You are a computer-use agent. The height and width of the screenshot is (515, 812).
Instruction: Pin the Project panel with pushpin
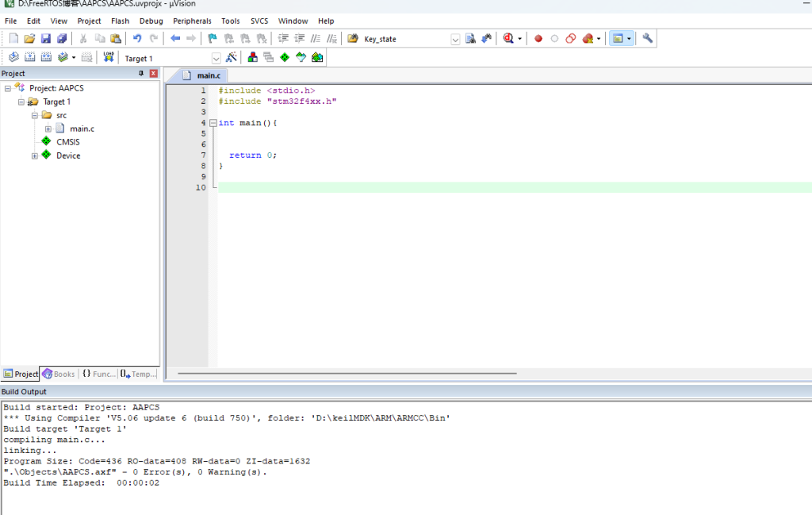(x=142, y=73)
